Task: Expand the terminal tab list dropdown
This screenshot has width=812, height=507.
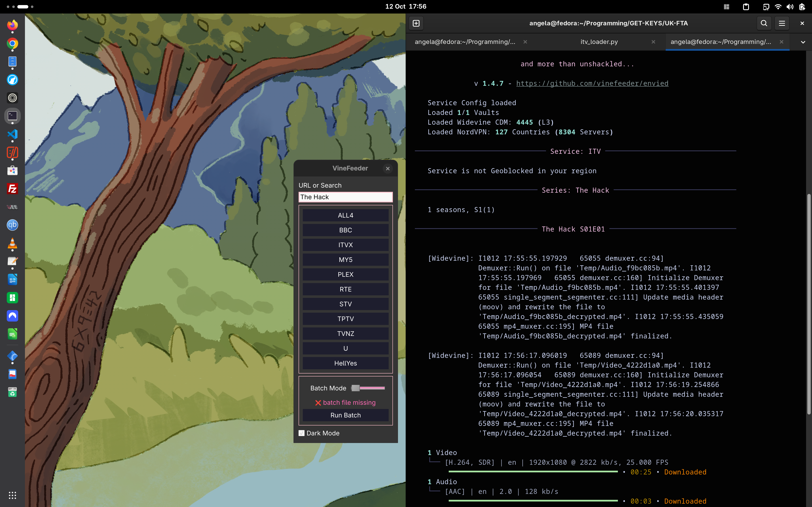Action: coord(803,42)
